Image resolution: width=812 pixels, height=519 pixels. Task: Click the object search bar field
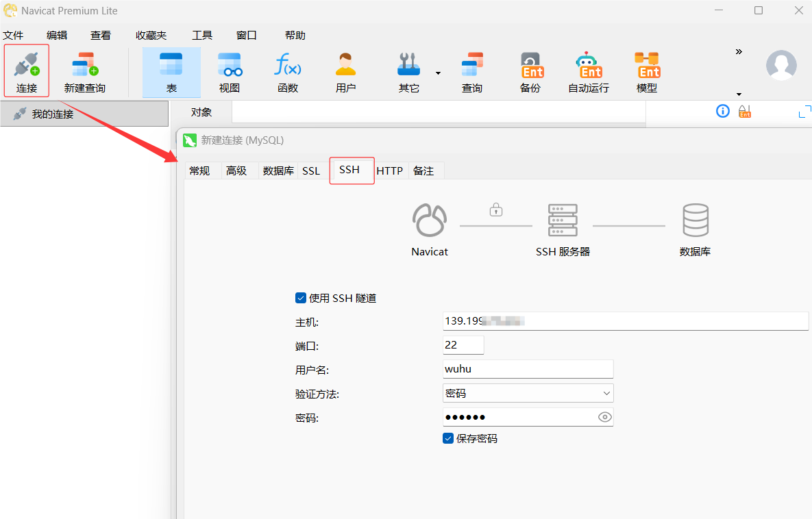tap(439, 112)
